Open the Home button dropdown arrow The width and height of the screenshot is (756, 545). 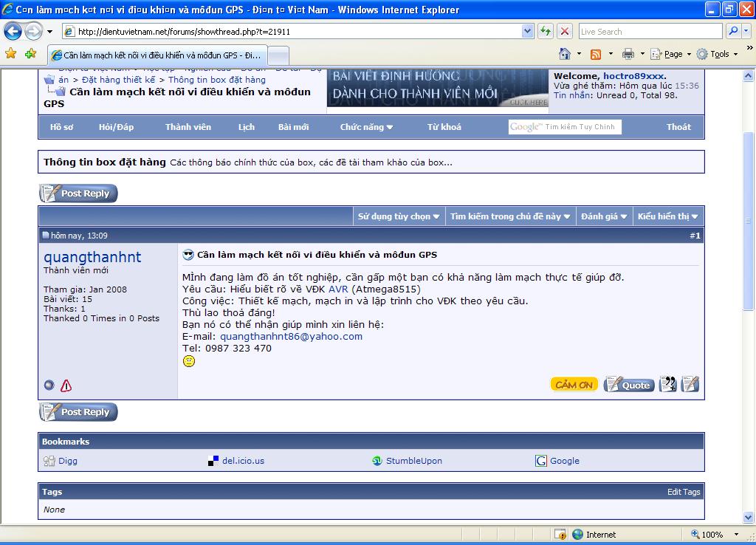[579, 54]
